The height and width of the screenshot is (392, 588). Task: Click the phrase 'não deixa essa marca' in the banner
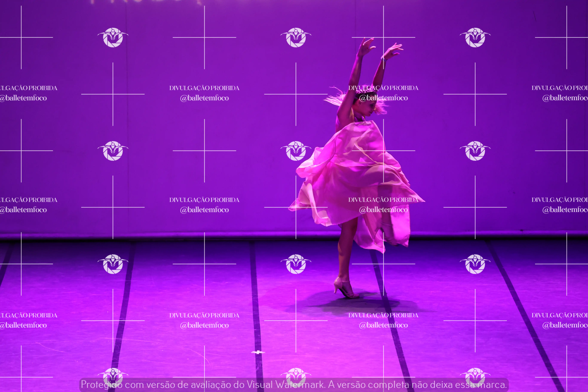pos(459,384)
